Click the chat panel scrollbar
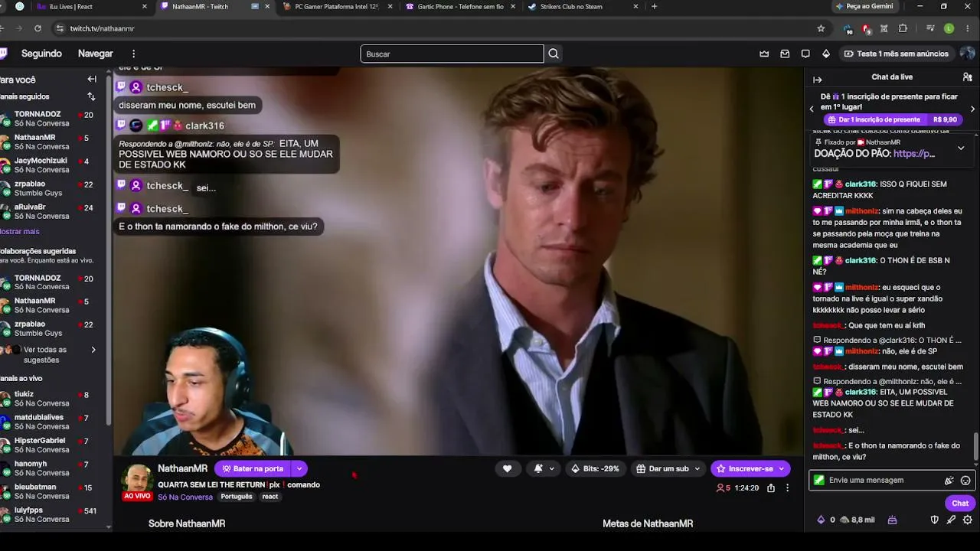Screen dimensions: 980x551 975,447
